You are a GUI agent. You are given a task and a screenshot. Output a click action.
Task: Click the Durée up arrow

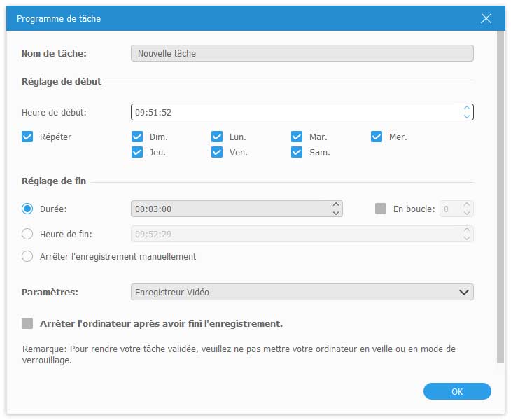[x=336, y=204]
